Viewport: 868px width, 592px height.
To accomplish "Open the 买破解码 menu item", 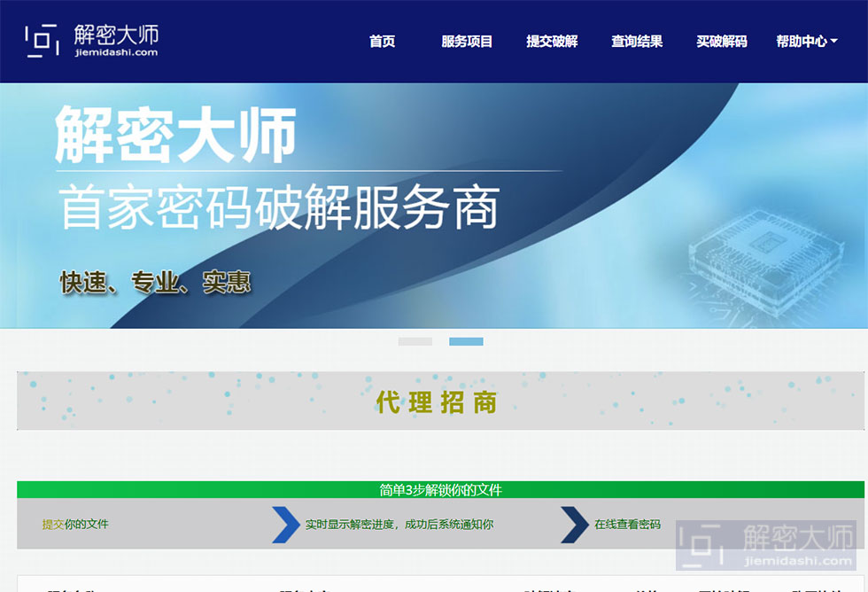I will point(722,42).
